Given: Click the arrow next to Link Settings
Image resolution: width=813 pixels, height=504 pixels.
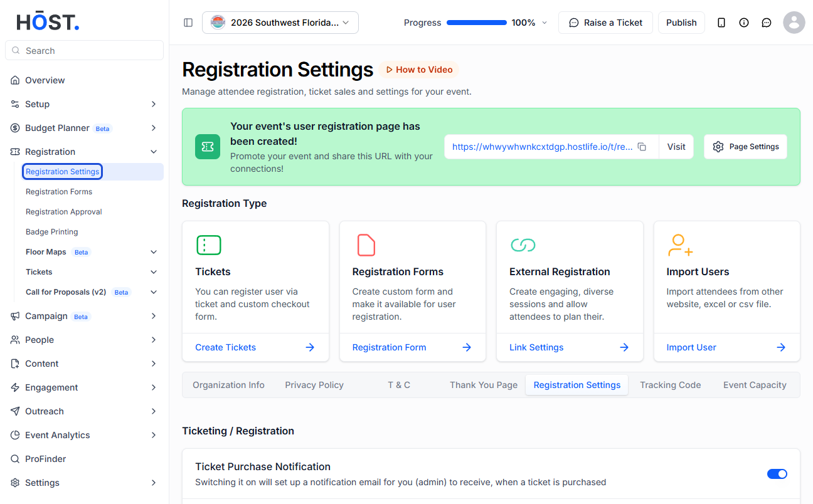Looking at the screenshot, I should 624,347.
